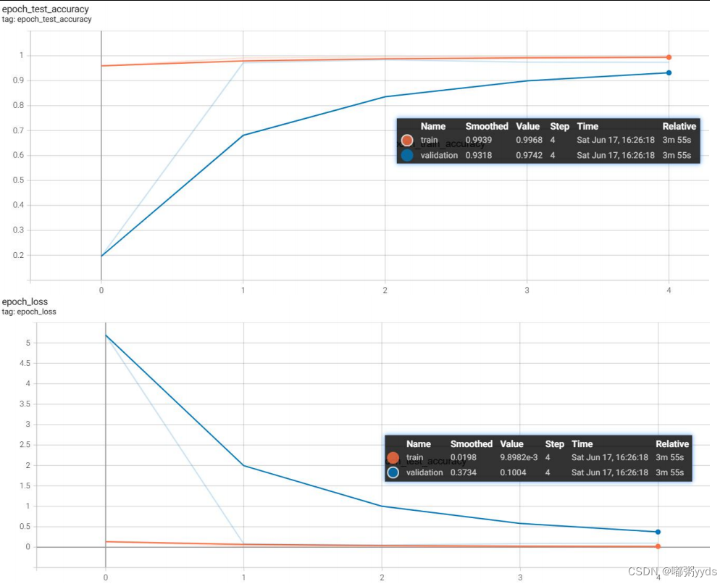Viewport: 728px width, 584px height.
Task: Click smoothed value 0.9939 in accuracy tooltip
Action: click(x=479, y=140)
